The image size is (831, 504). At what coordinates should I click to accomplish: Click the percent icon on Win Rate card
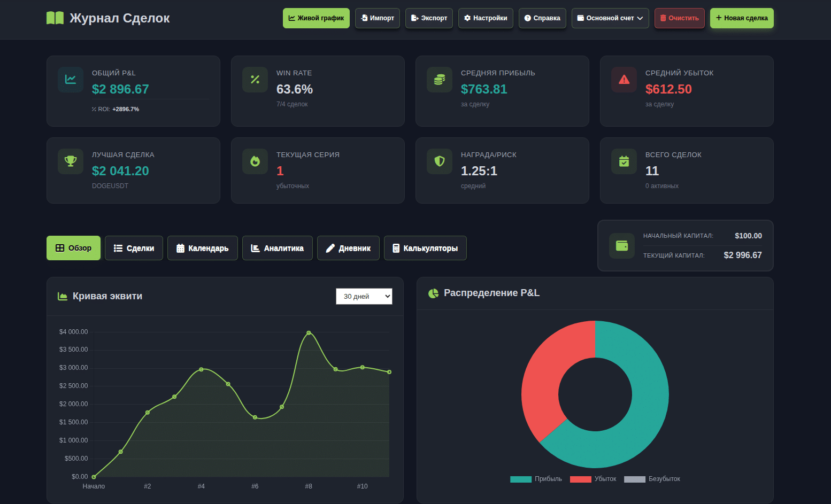(255, 80)
